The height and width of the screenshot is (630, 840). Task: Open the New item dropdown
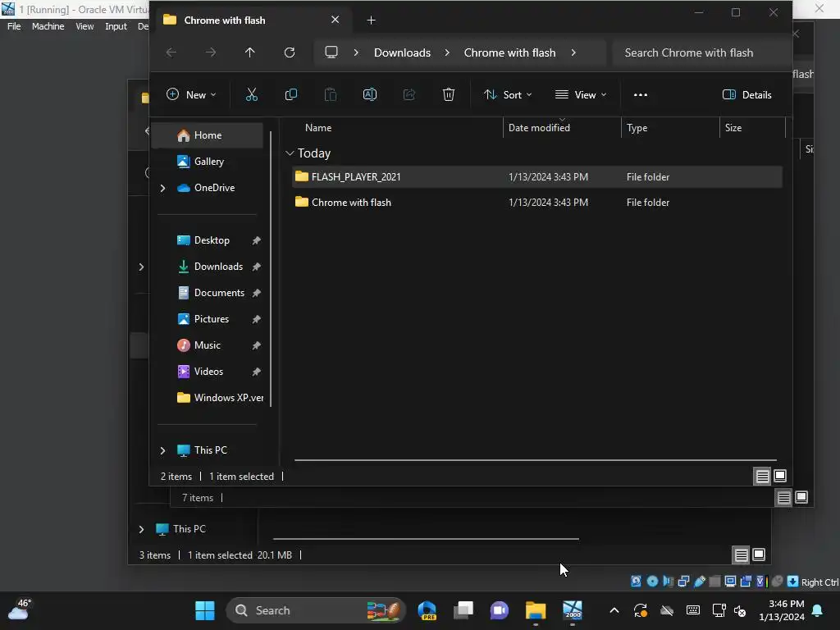coord(190,95)
